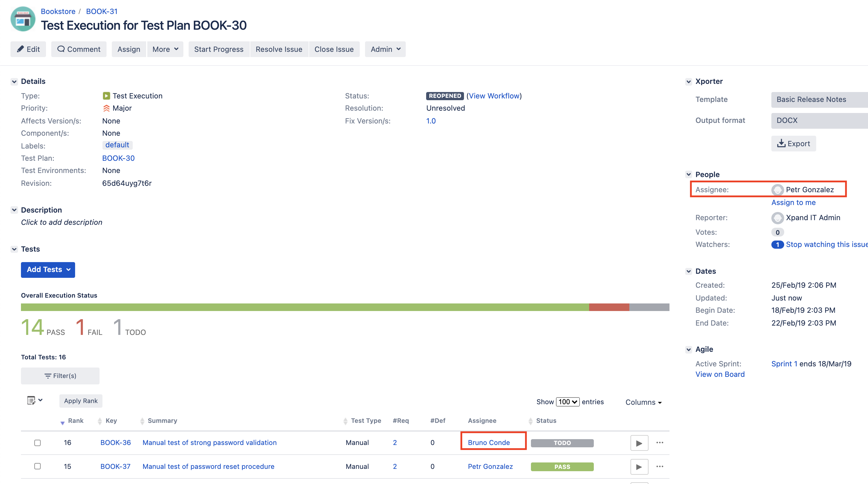Click the votes count badge
Viewport: 868px width, 484px height.
pos(777,232)
